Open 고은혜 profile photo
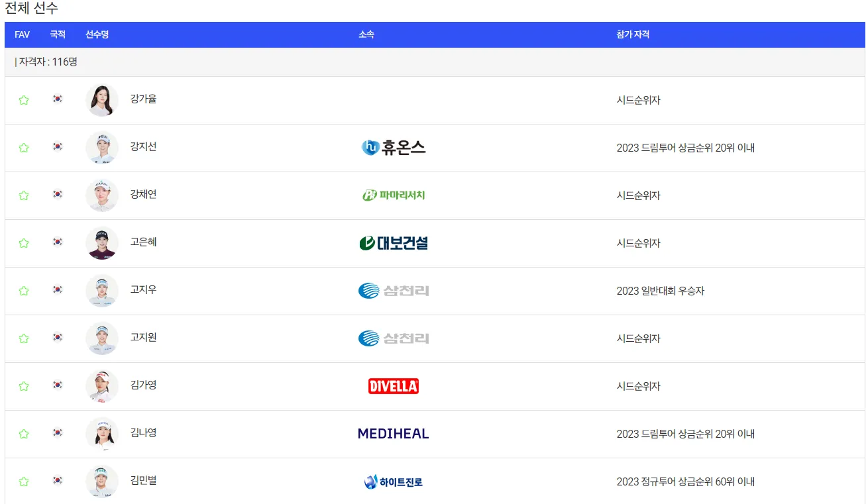Screen dimensions: 866x504 pyautogui.click(x=102, y=243)
